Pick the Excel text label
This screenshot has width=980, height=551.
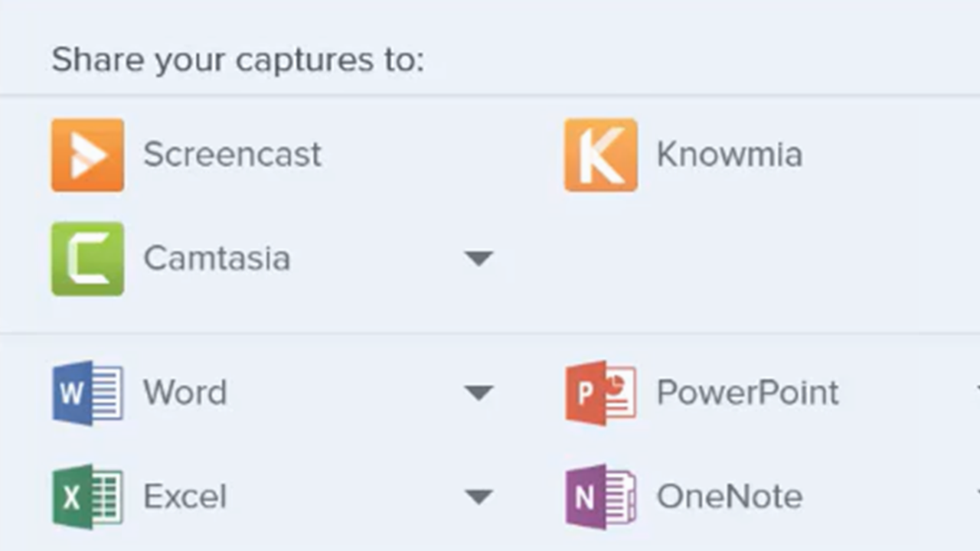pyautogui.click(x=185, y=497)
